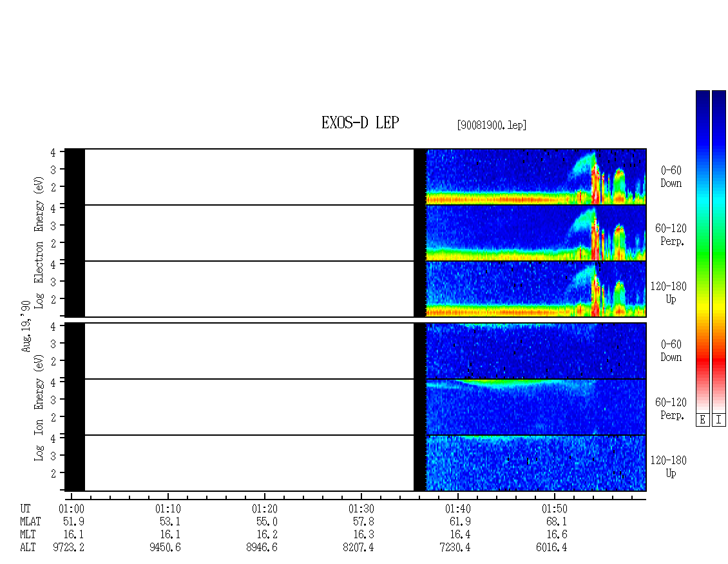Select the ALT value 6016.4

coord(551,548)
